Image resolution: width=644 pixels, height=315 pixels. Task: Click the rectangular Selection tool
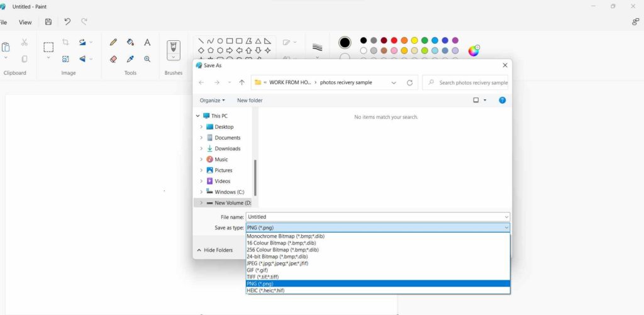tap(48, 47)
